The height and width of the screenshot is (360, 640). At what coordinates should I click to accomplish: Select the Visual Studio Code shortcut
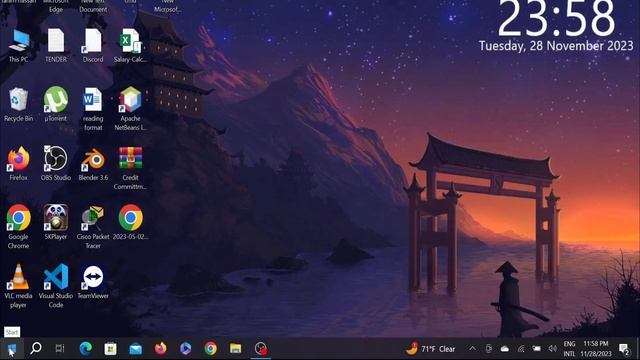[x=56, y=287]
